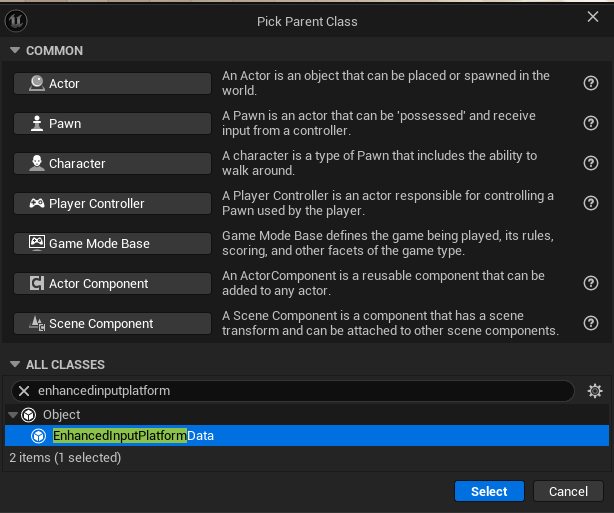Open help for Player Controller class
614x513 pixels.
591,203
